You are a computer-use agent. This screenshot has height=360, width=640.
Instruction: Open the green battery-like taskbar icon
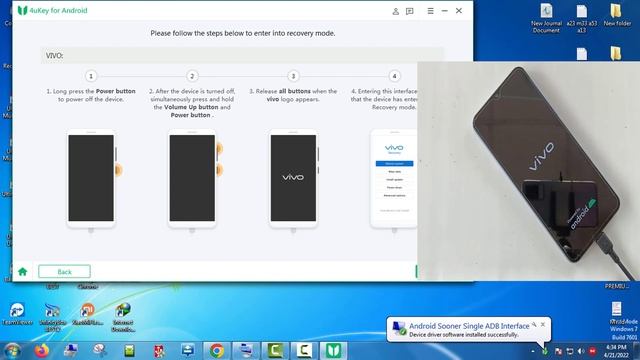129,351
